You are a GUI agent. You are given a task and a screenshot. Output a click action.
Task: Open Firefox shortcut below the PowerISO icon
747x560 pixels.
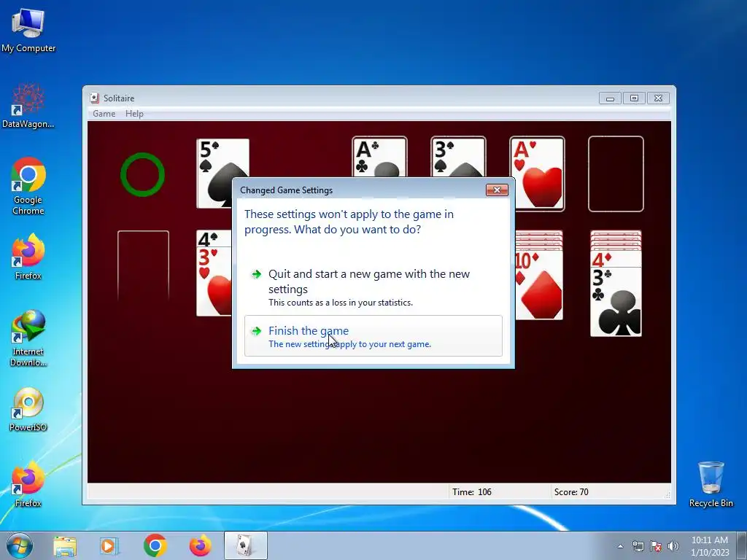tap(28, 484)
